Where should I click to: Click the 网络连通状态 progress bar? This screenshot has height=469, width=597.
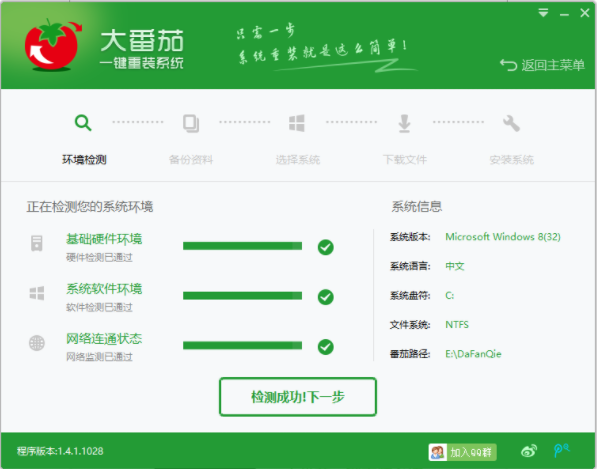243,346
